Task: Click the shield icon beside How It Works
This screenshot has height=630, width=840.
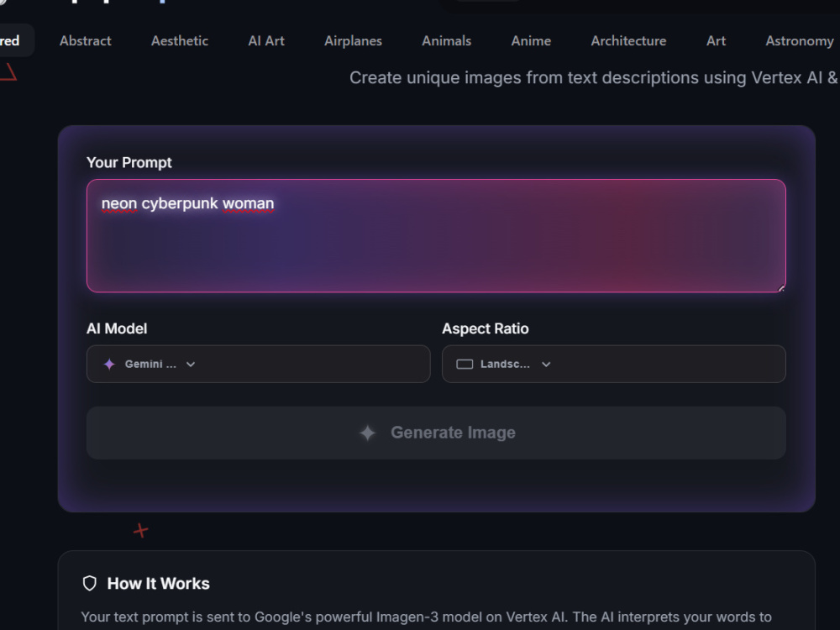Action: [90, 584]
